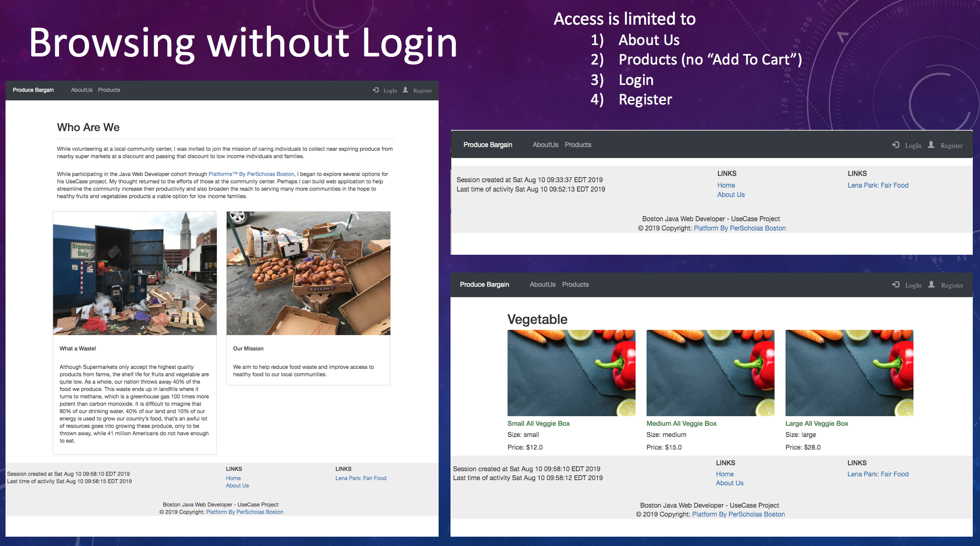Click About Us link in top-right footer
Viewport: 980px width, 546px height.
click(731, 194)
